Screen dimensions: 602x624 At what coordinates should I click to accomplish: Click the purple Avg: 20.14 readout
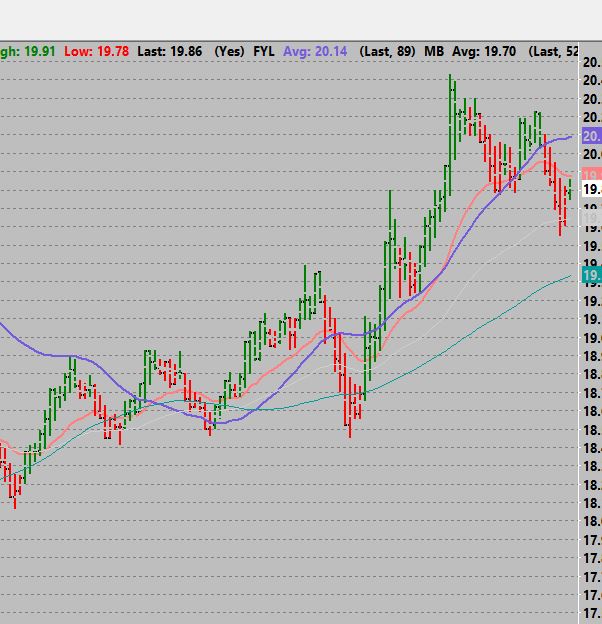(315, 51)
